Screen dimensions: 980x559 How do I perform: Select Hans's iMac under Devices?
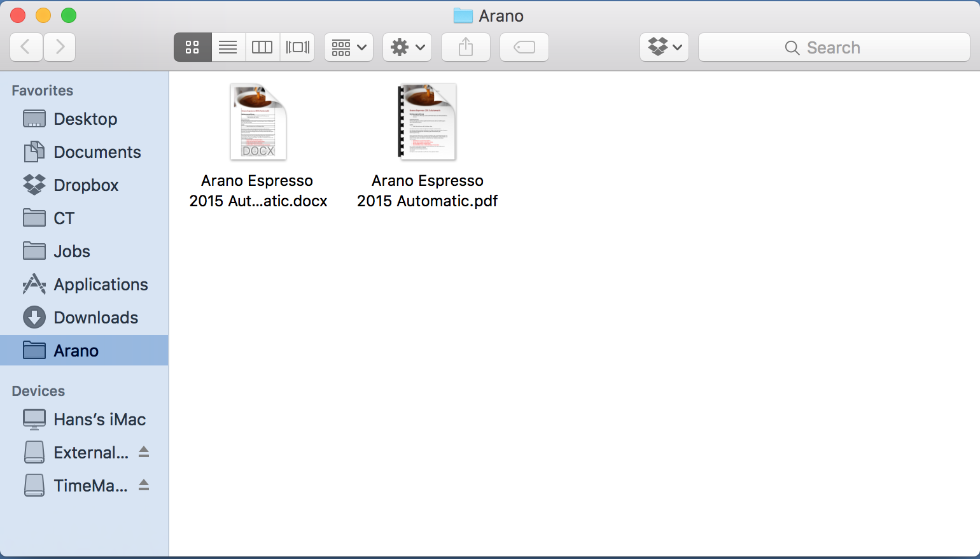click(x=99, y=420)
